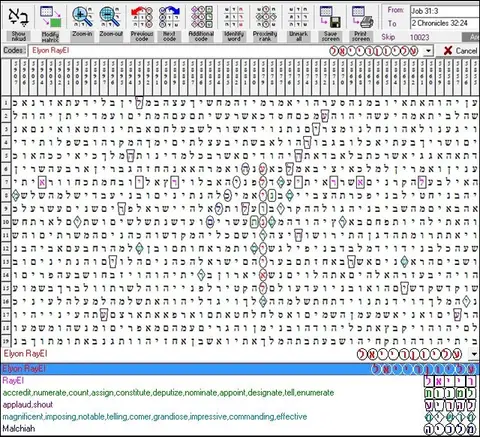Click the Next code label button

(169, 36)
